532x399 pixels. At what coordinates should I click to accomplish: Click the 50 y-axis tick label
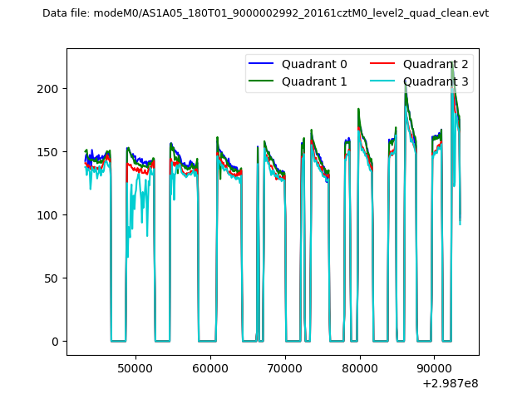53,278
